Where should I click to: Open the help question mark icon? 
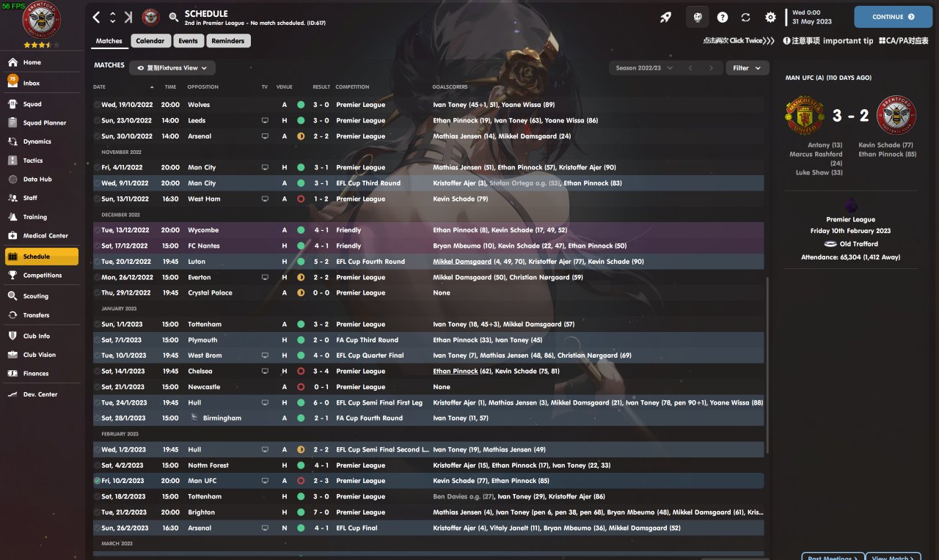pyautogui.click(x=723, y=17)
